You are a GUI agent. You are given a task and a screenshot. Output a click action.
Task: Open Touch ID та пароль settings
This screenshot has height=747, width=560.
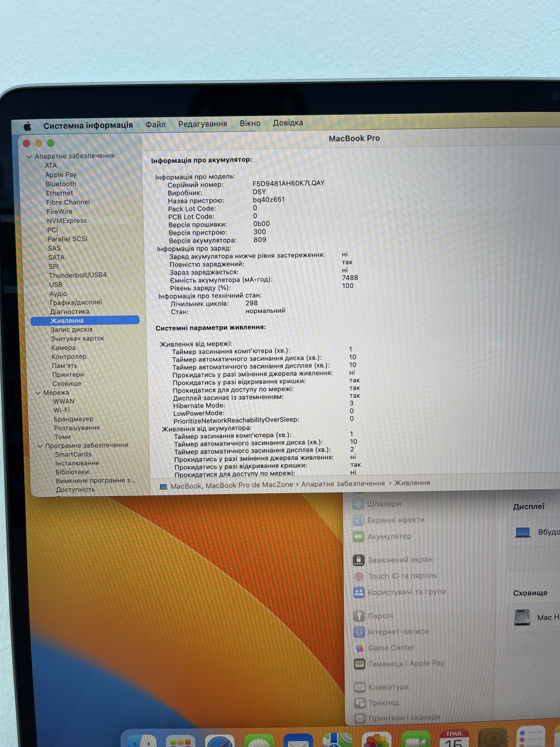coord(402,576)
